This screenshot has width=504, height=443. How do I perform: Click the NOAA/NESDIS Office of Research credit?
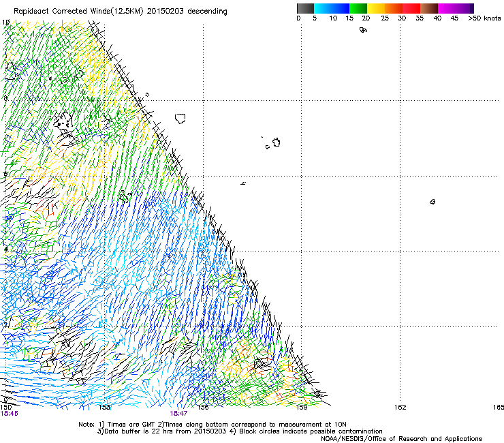click(x=401, y=439)
